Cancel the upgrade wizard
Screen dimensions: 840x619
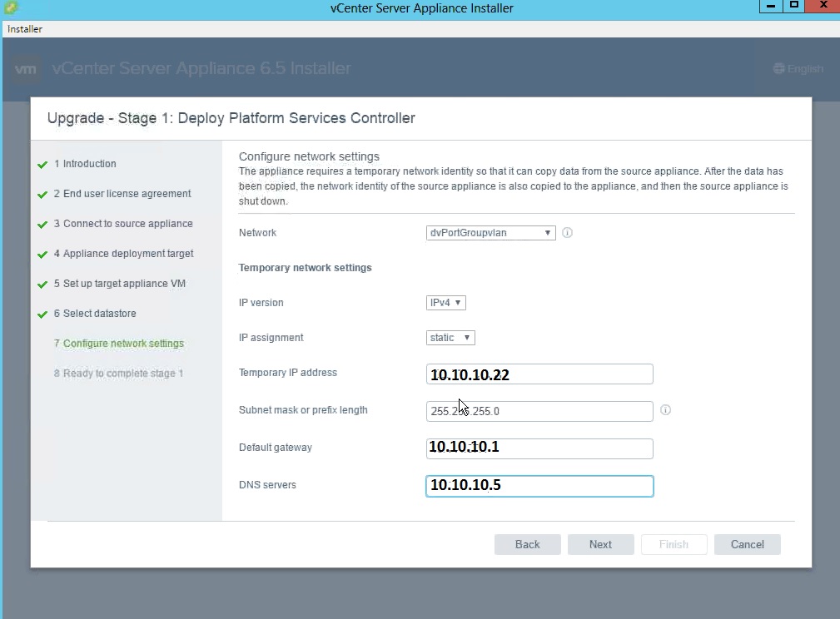tap(747, 544)
